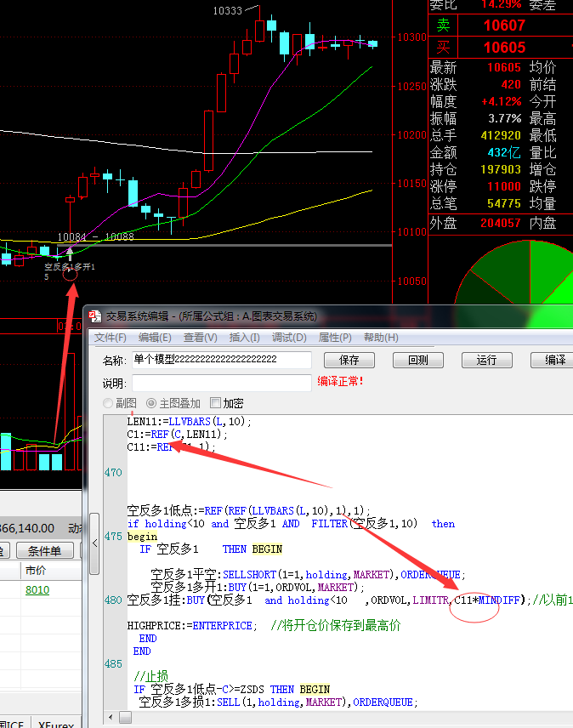Click the 运行 button
Image resolution: width=573 pixels, height=728 pixels.
click(x=486, y=360)
